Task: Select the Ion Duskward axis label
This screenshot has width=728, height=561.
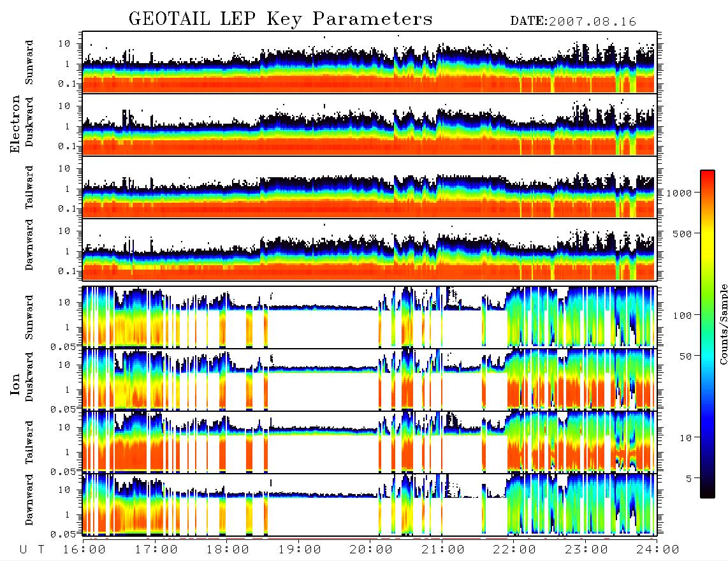Action: 29,377
